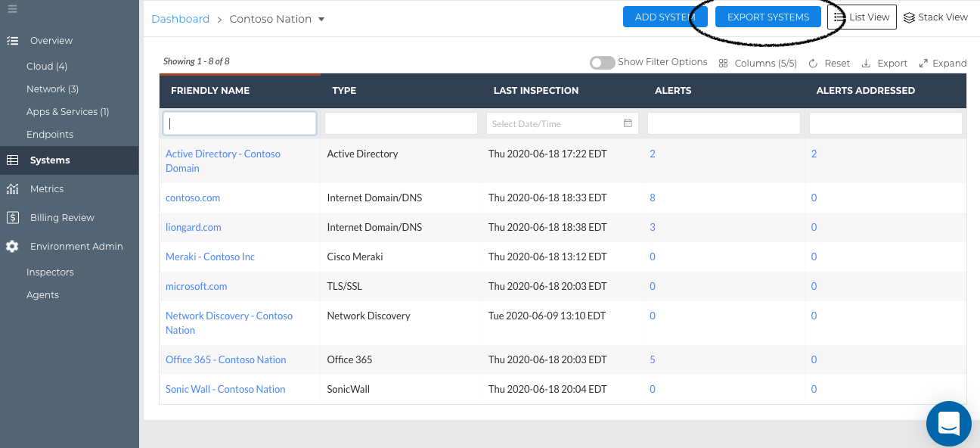Viewport: 980px width, 448px height.
Task: Click the EXPORT SYSTEMS button
Action: pyautogui.click(x=768, y=17)
